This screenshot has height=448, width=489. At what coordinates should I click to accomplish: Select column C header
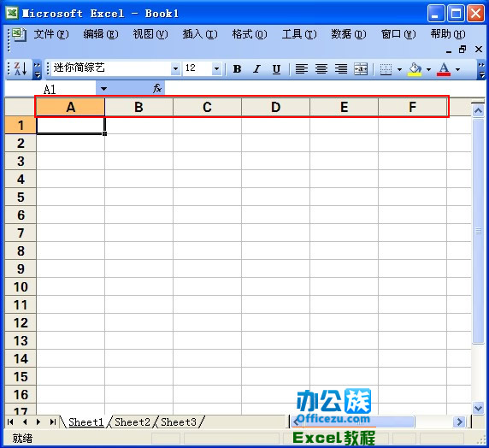click(x=207, y=107)
